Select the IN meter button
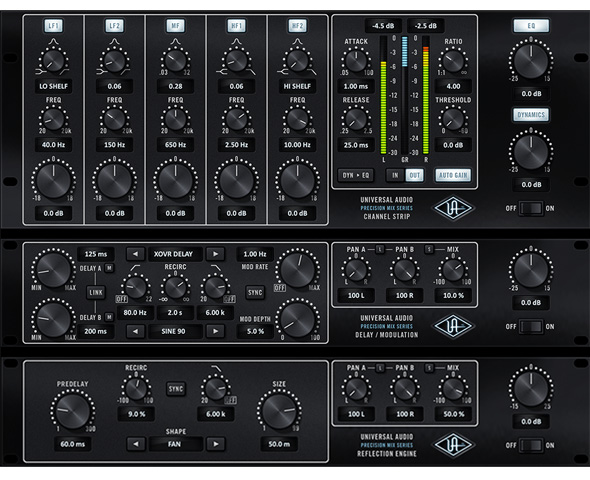 (395, 175)
